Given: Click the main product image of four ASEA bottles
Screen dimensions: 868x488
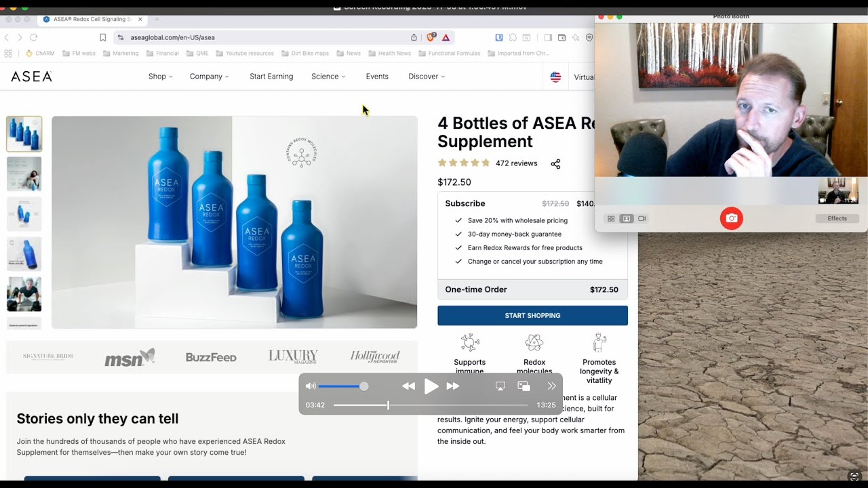Looking at the screenshot, I should pos(235,222).
